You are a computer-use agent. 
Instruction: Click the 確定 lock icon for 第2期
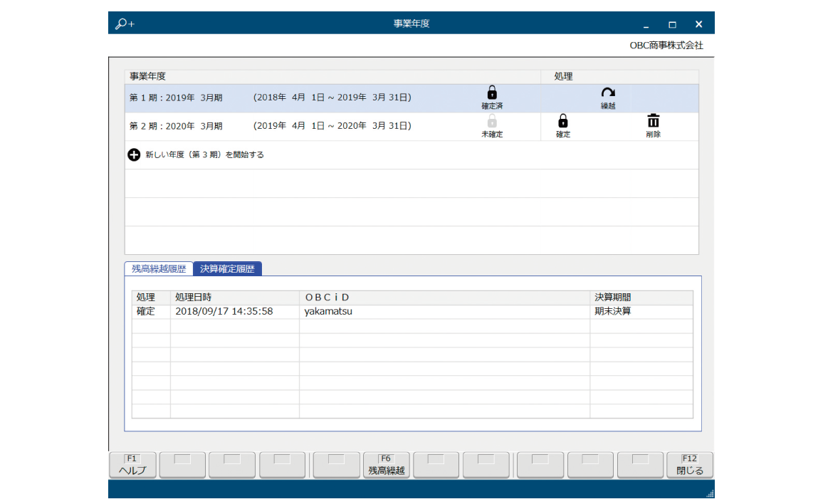point(562,122)
